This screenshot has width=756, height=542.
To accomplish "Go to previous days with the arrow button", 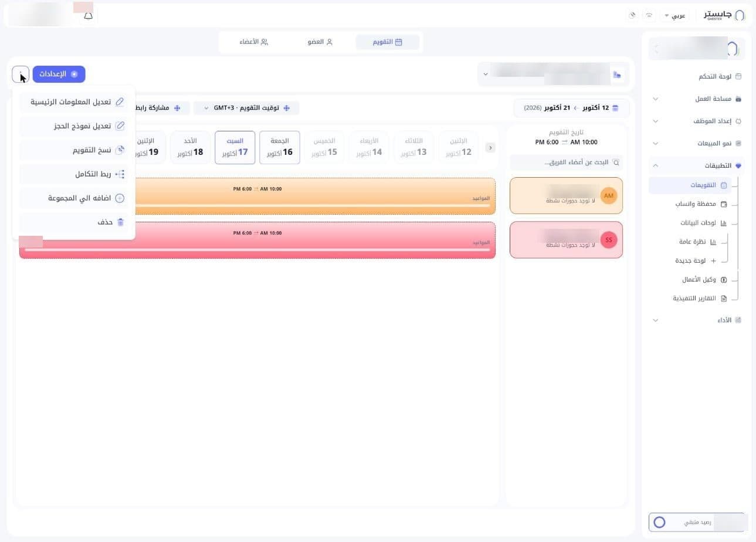I will [x=490, y=148].
